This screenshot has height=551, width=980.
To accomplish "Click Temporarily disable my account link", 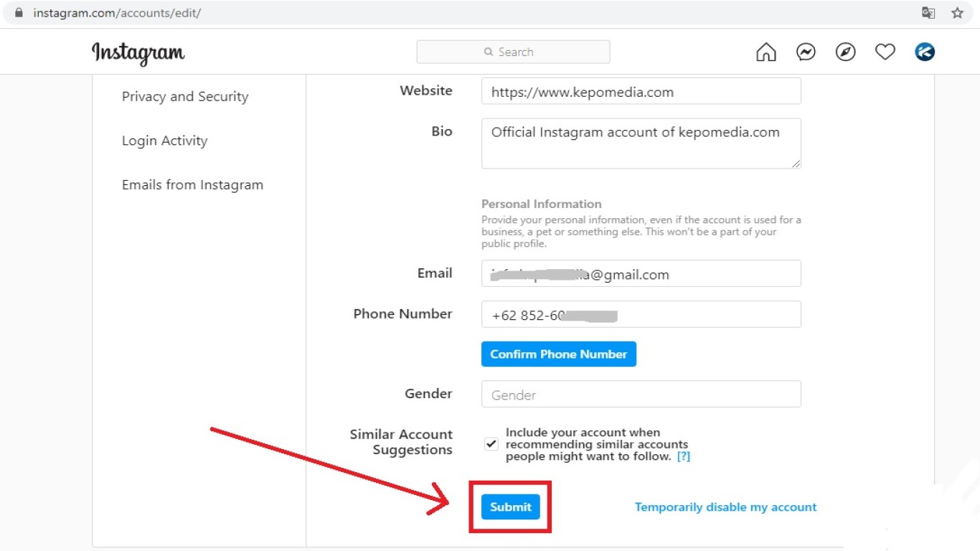I will 725,507.
